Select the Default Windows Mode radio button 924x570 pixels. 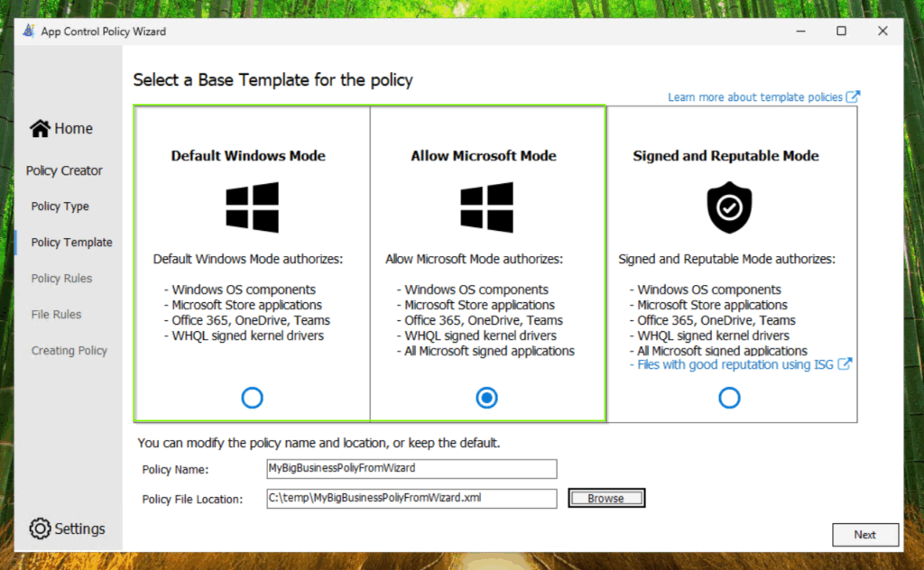point(253,398)
